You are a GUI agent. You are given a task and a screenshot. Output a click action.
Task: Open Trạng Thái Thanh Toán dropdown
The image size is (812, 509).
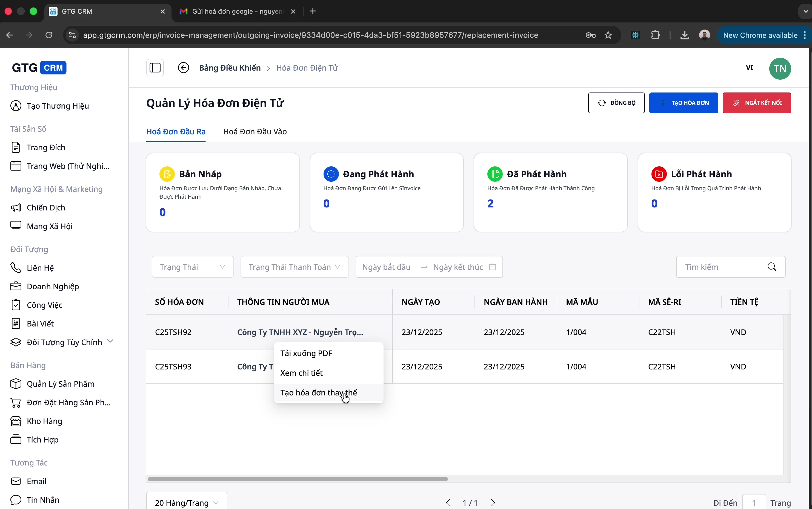(295, 267)
